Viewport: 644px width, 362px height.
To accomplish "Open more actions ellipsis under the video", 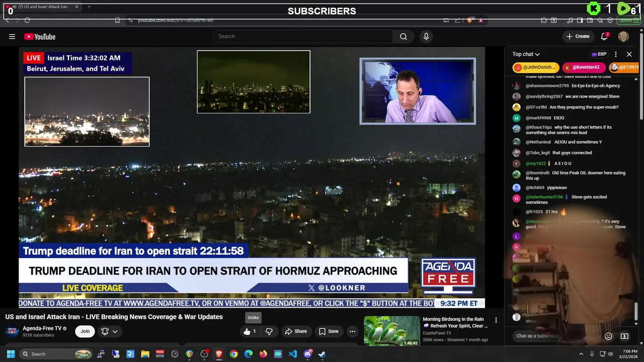I will [x=352, y=331].
